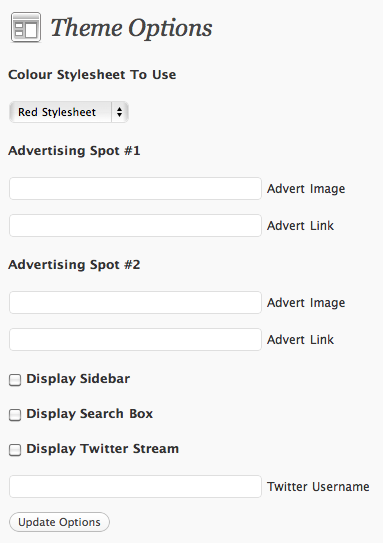The image size is (383, 543).
Task: Click the Display Sidebar label text
Action: (x=78, y=379)
